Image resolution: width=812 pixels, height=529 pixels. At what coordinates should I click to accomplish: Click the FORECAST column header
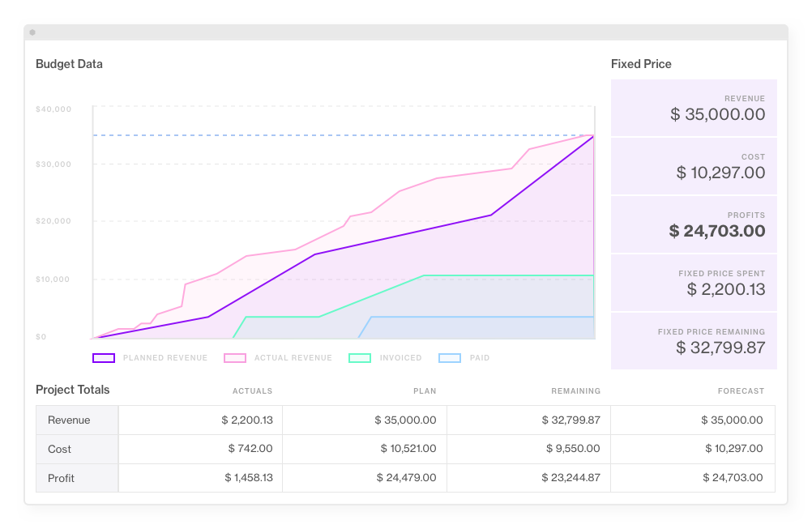tap(741, 391)
